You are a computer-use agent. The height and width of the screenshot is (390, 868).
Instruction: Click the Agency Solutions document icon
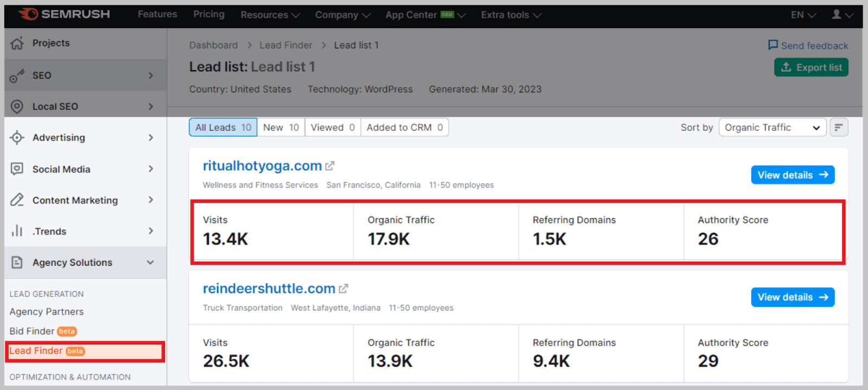17,262
